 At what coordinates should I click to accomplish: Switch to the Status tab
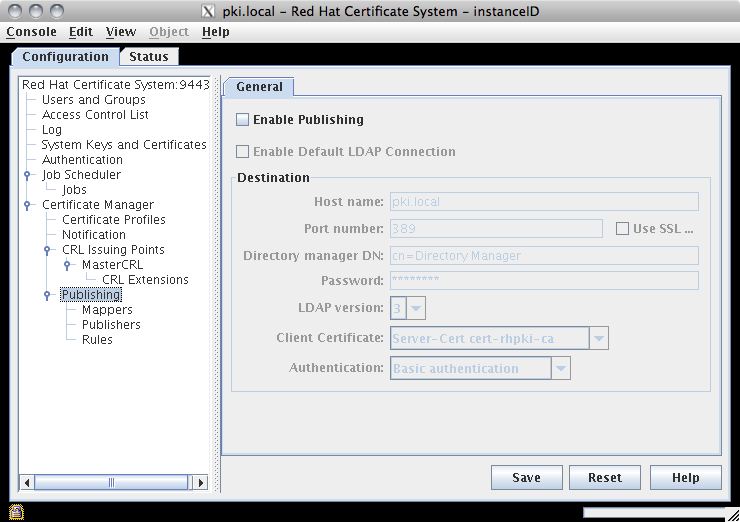tap(149, 57)
